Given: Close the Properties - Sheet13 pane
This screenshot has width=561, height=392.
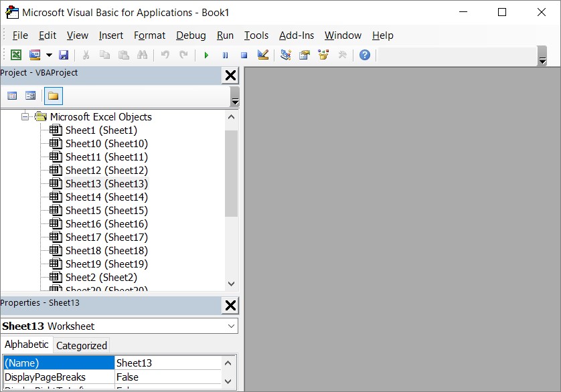Looking at the screenshot, I should (230, 306).
